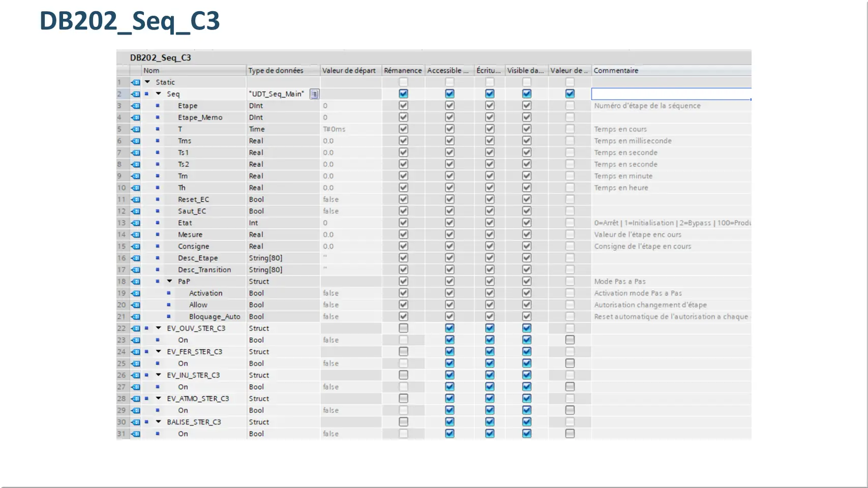The width and height of the screenshot is (868, 488).
Task: Collapse the PaP struct
Action: pos(170,281)
